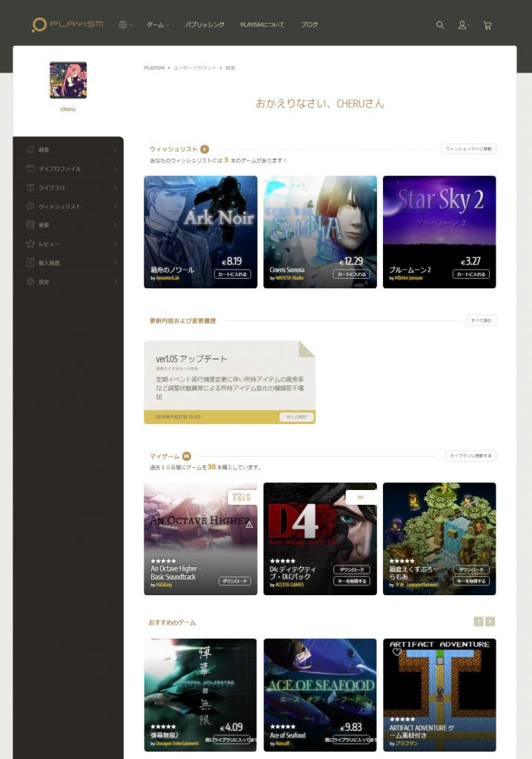Add Cineris Somnia to cart
The height and width of the screenshot is (759, 532).
click(x=351, y=274)
